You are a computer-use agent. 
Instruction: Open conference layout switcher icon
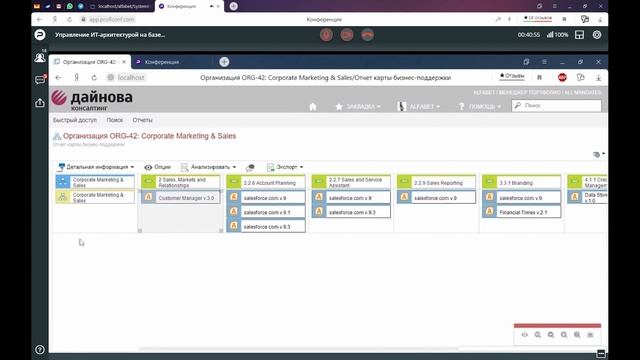tap(579, 35)
